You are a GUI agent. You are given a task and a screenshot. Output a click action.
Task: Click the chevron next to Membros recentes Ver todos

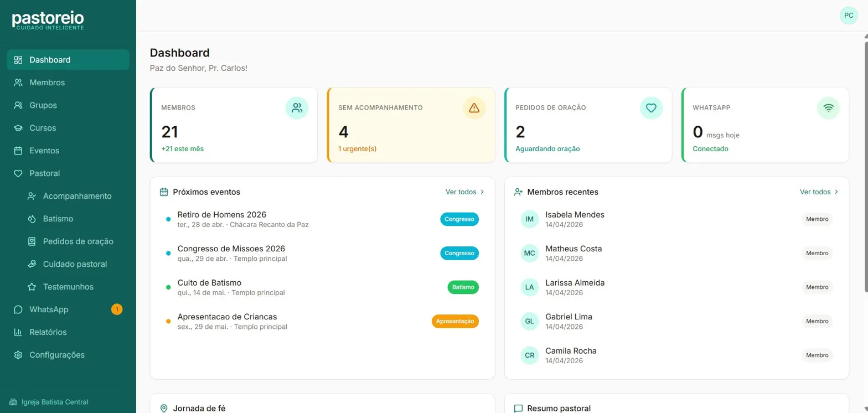click(836, 192)
